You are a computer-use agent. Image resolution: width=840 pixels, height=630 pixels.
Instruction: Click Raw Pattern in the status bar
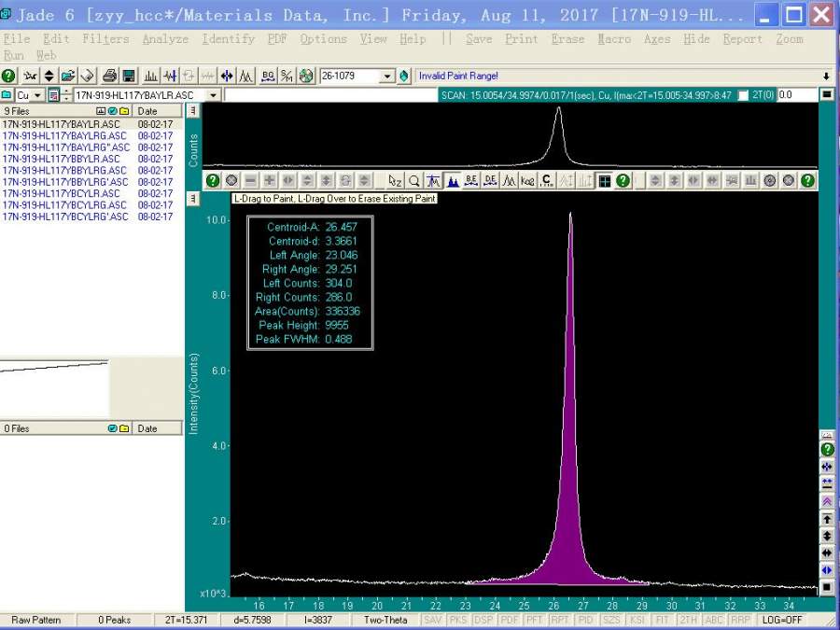click(37, 620)
